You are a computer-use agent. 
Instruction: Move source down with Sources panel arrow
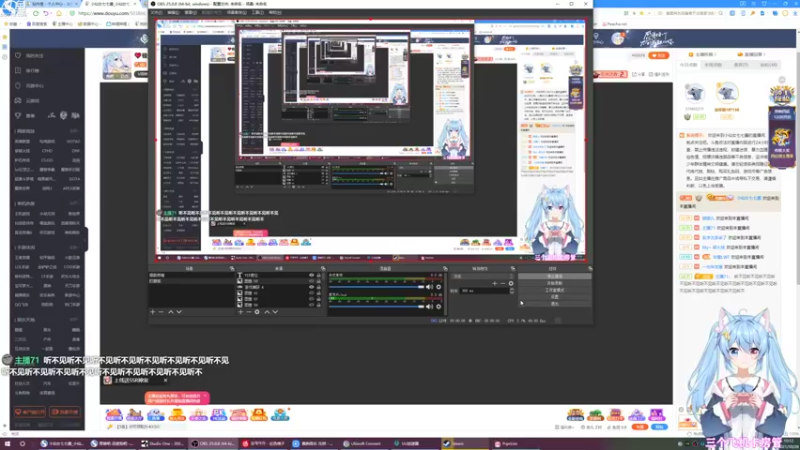(x=275, y=312)
